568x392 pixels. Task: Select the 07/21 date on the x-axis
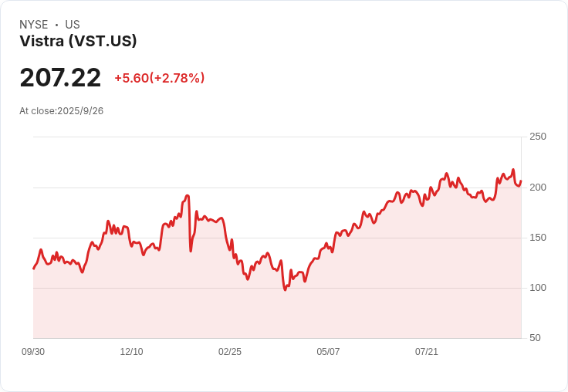[x=427, y=352]
